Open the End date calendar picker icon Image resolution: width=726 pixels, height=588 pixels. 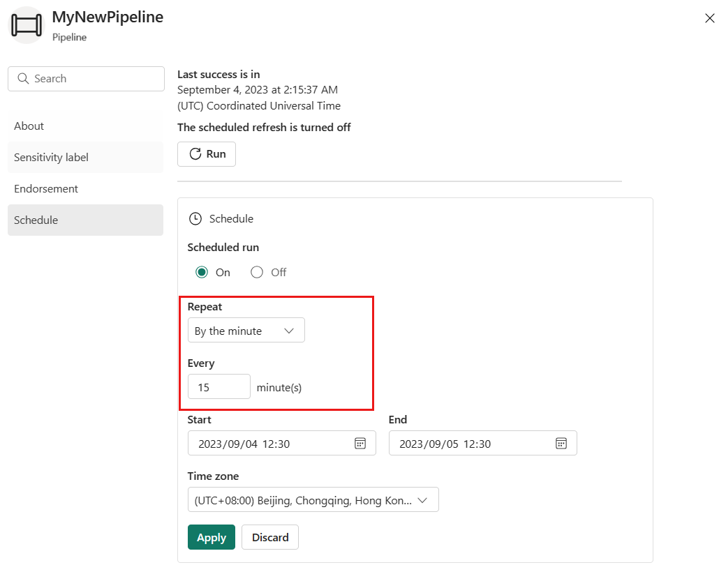tap(561, 443)
